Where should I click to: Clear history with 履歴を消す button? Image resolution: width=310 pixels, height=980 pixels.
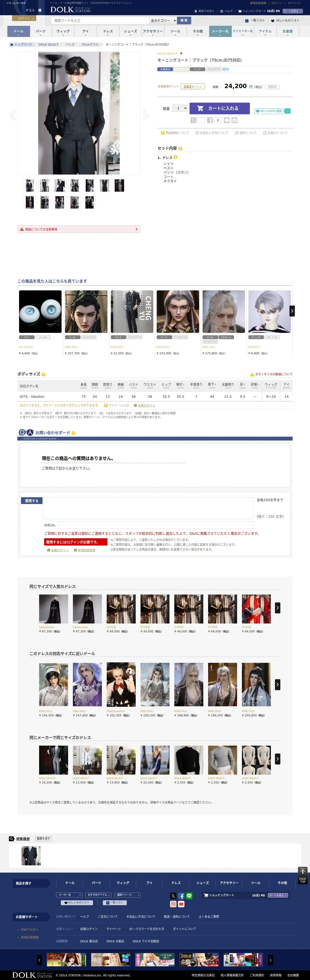(x=43, y=839)
